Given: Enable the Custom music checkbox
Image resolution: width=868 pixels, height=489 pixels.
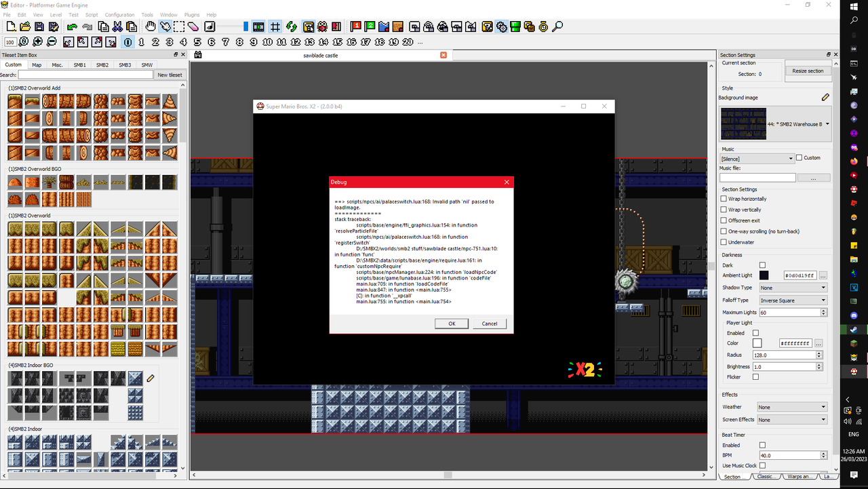Looking at the screenshot, I should coord(799,158).
